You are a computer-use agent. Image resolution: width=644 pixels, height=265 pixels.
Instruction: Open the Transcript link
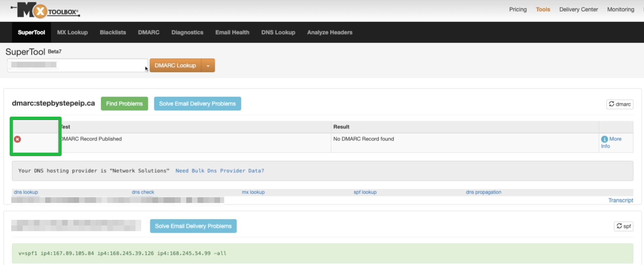[x=621, y=200]
